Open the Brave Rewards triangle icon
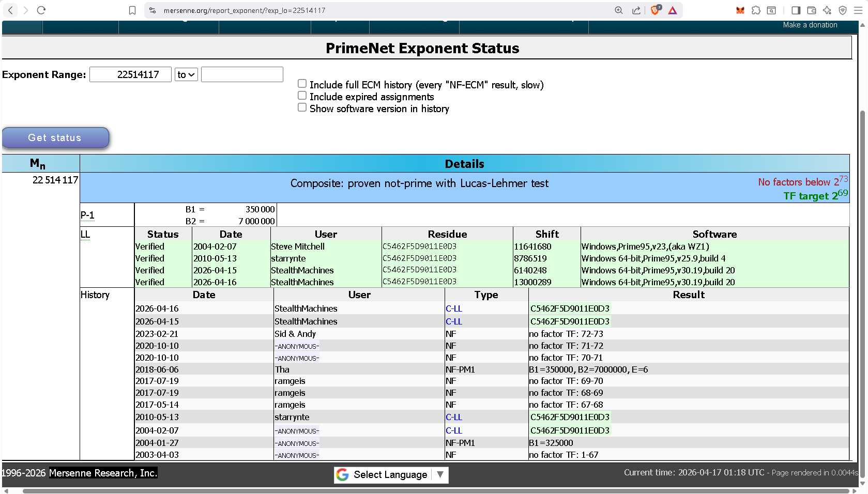Image resolution: width=868 pixels, height=494 pixels. [x=673, y=10]
